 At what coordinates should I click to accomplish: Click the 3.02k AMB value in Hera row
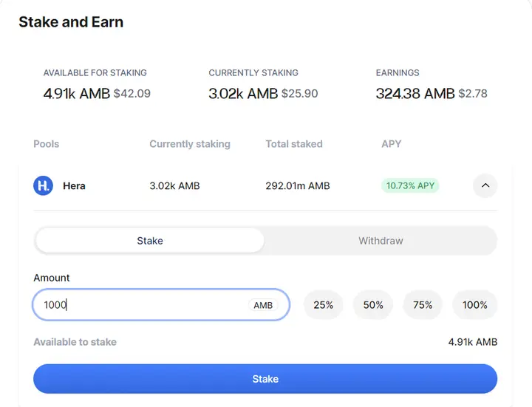pyautogui.click(x=174, y=186)
